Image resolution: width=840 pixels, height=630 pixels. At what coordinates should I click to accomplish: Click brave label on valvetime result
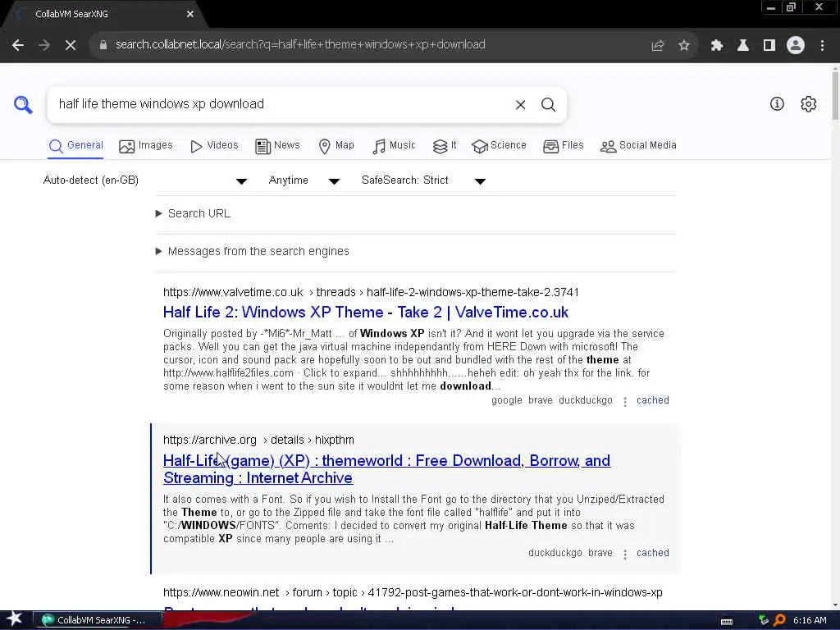pos(540,400)
